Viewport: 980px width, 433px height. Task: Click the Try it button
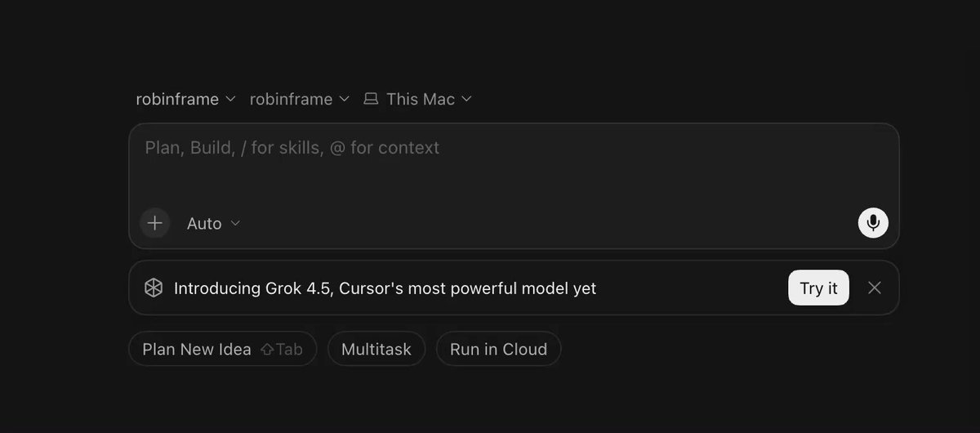[x=818, y=288]
